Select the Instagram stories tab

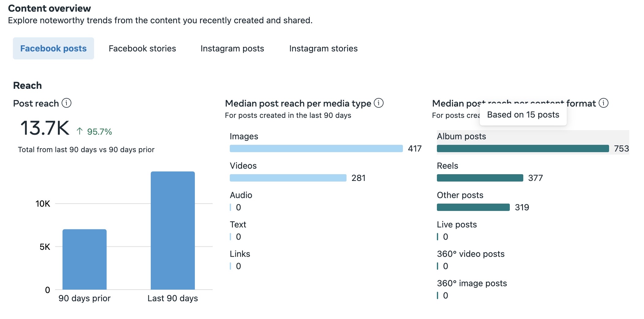[x=323, y=48]
